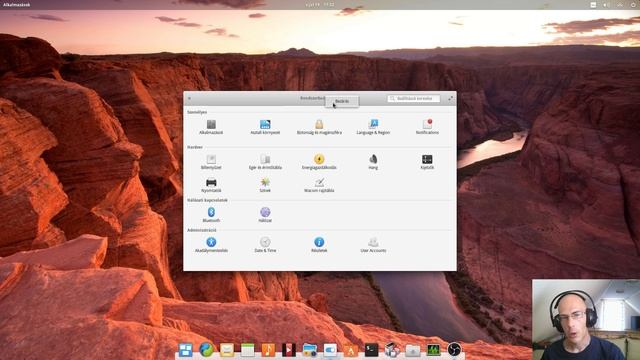Open the Files folder icon in the dock
Image resolution: width=640 pixels, height=360 pixels.
tap(413, 350)
